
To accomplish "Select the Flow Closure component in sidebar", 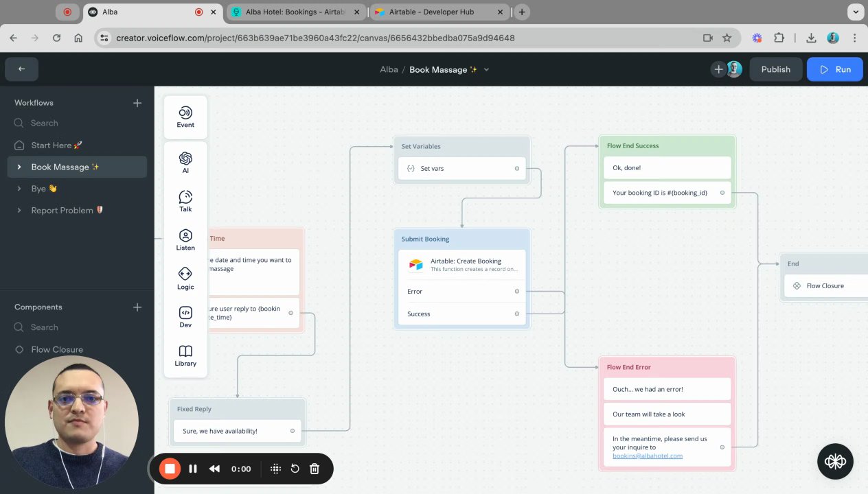I will (77, 350).
